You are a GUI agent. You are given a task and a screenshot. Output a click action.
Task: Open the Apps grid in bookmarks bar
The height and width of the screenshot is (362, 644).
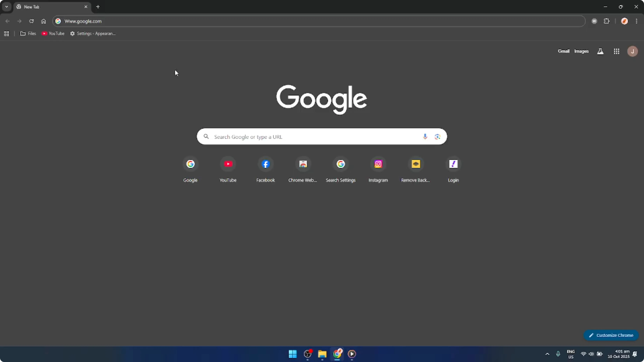click(7, 33)
